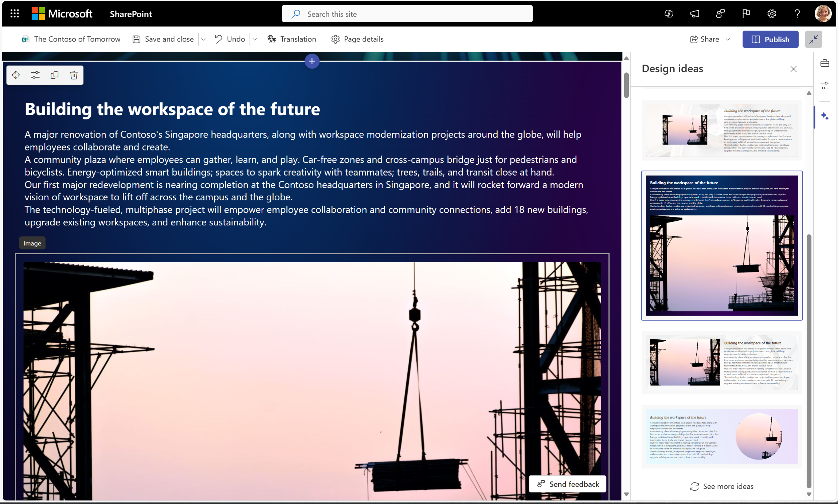Click See more ideas link
This screenshot has height=504, width=838.
[x=722, y=486]
